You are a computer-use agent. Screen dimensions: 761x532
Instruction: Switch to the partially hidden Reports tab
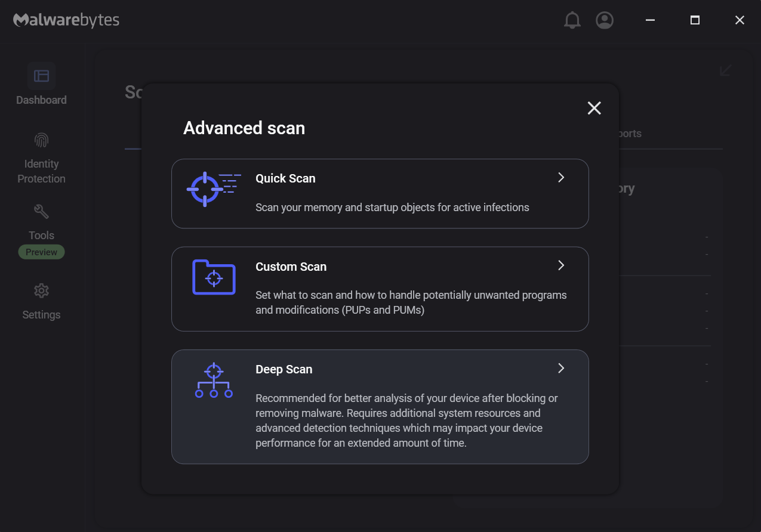click(630, 134)
